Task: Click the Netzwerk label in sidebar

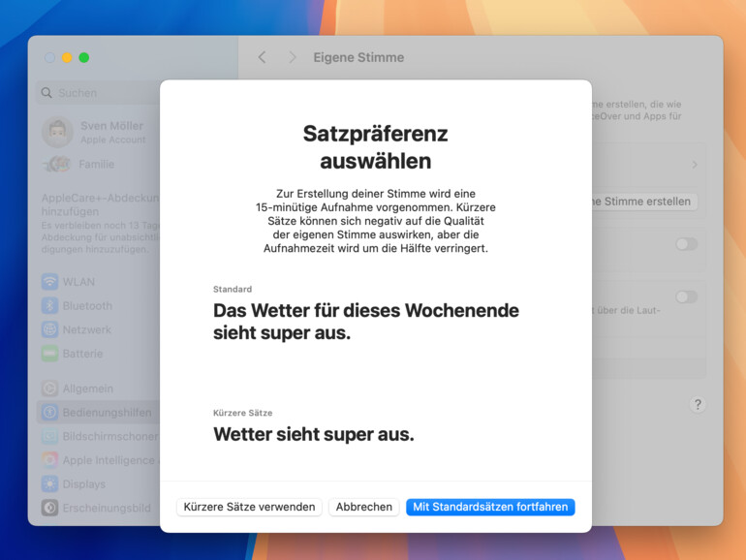Action: [87, 329]
